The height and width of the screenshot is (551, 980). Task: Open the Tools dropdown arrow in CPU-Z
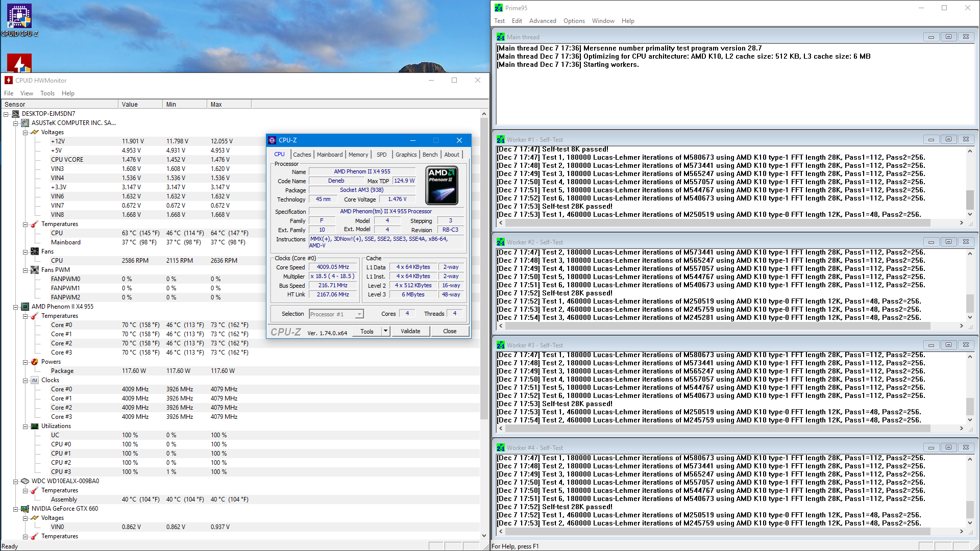[385, 331]
